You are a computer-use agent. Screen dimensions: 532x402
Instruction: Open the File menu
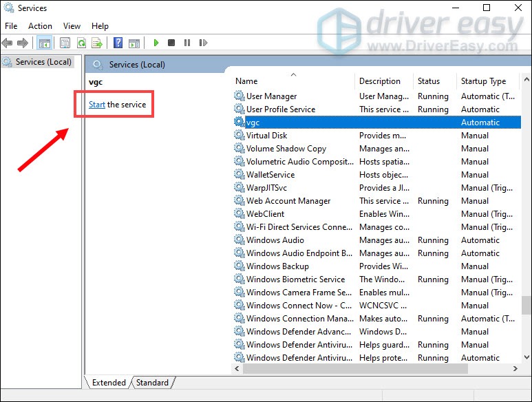11,25
